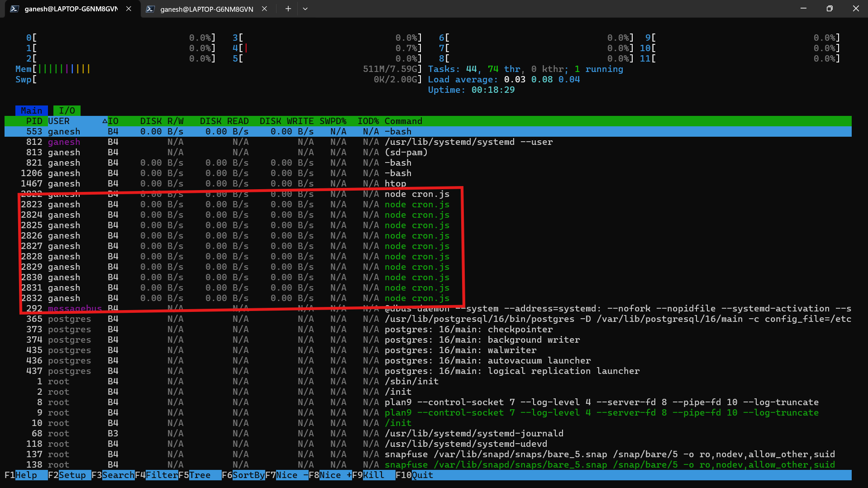
Task: Click the Tasks count text
Action: [525, 69]
